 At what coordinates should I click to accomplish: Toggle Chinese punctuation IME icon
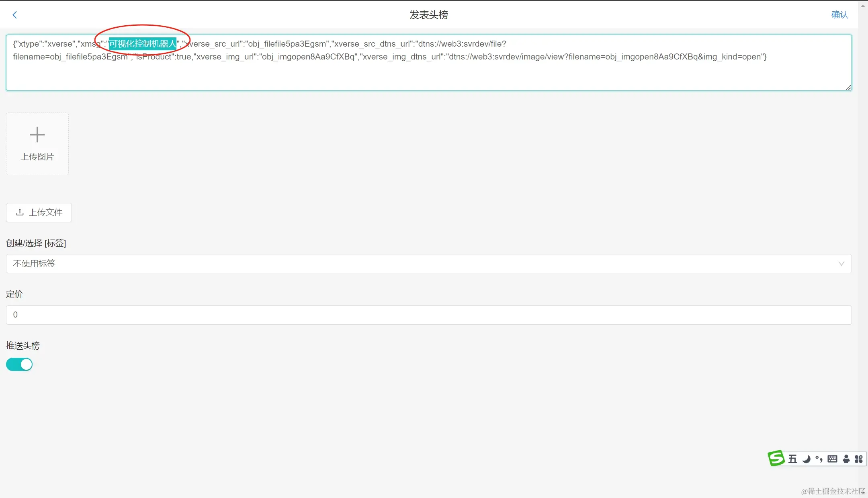(819, 459)
